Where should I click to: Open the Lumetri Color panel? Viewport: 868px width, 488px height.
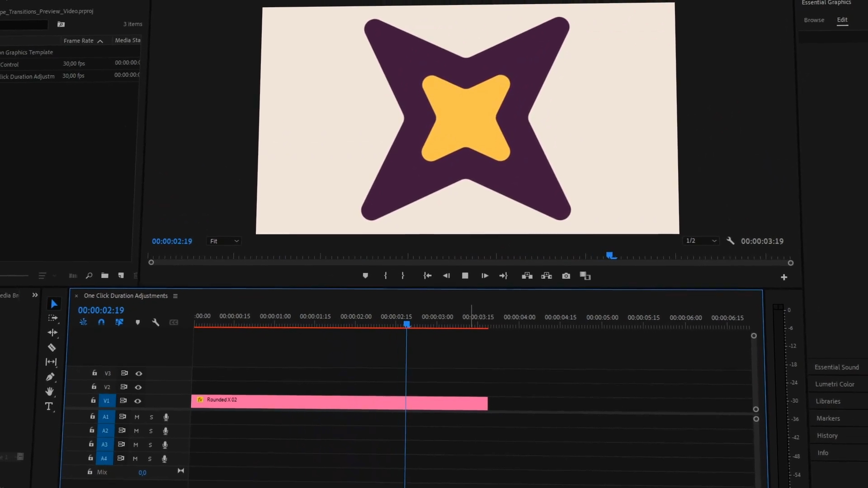pyautogui.click(x=835, y=384)
